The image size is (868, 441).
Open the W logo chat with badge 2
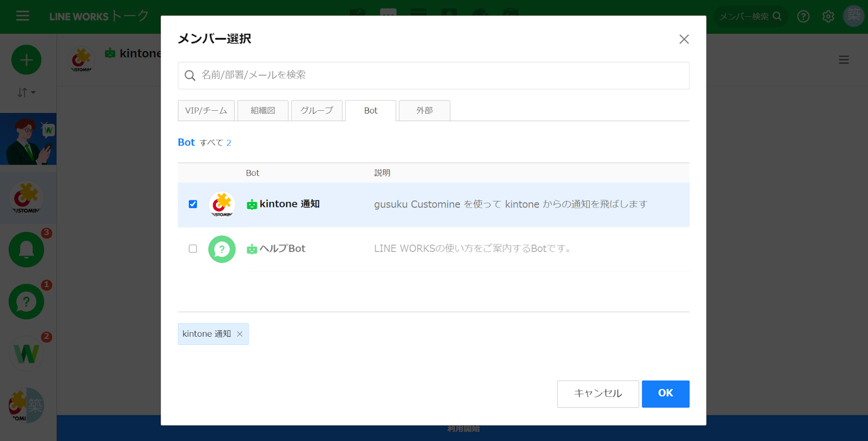pos(26,354)
